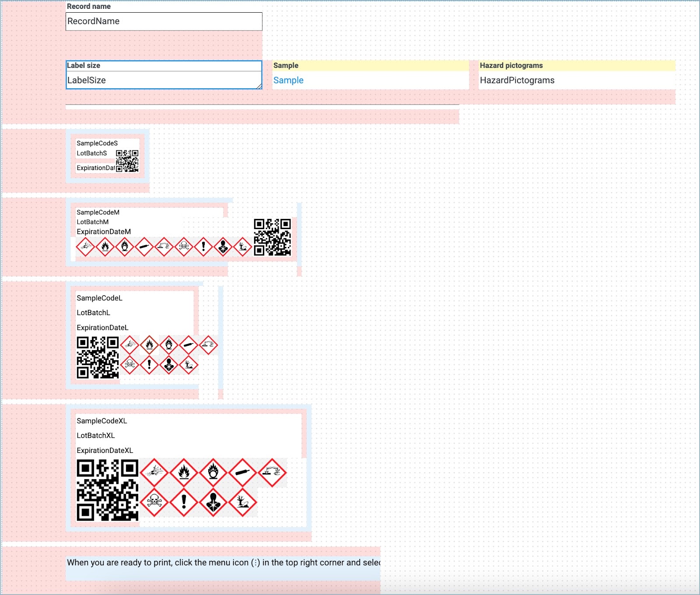This screenshot has height=595, width=700.
Task: Click the exclamation mark pictogram in the SampleCodeL label
Action: click(149, 365)
